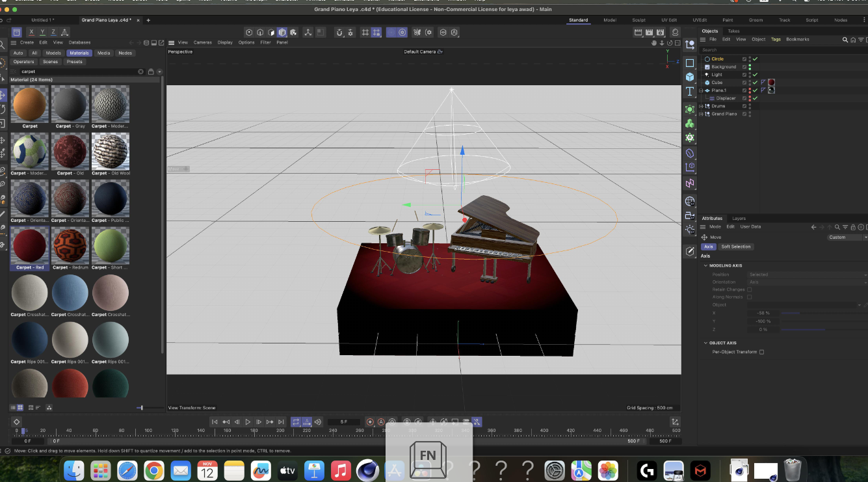Viewport: 868px width, 482px height.
Task: Expand the Grand Piano object hierarchy
Action: 701,114
